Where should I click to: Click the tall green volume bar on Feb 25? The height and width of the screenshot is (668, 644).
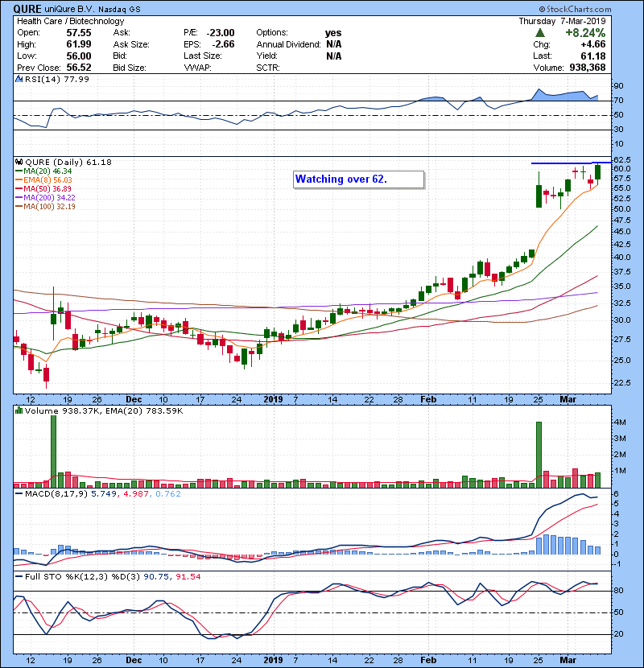click(x=539, y=455)
